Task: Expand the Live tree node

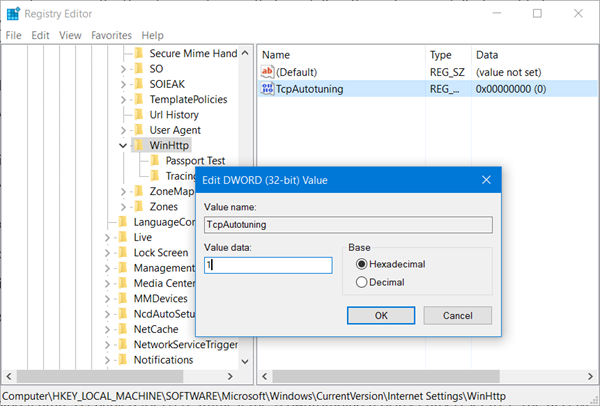Action: click(x=107, y=238)
